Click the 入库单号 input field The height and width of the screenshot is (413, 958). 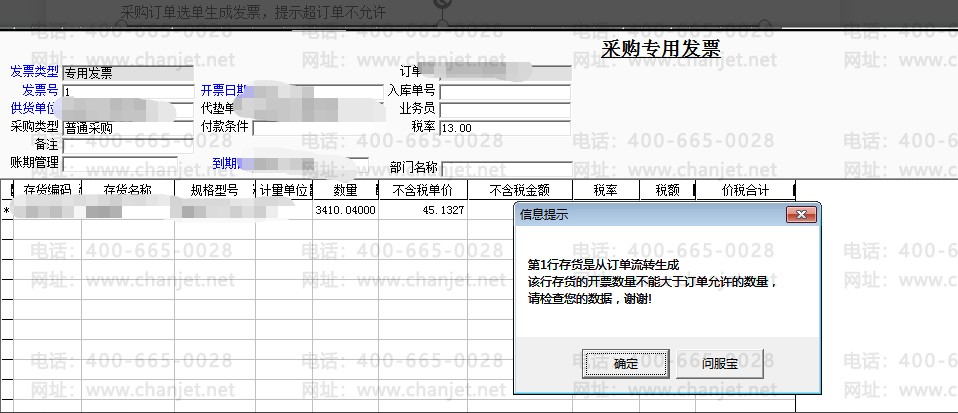click(x=505, y=92)
